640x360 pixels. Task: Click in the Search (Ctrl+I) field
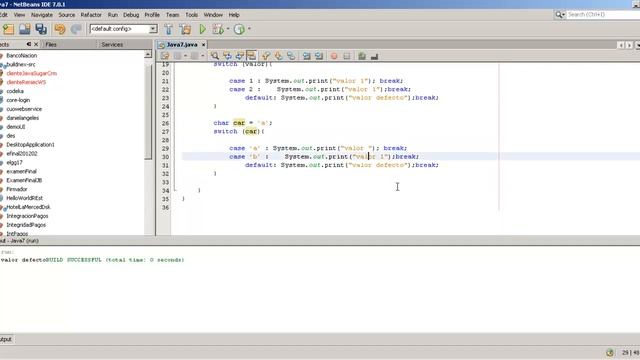(603, 15)
